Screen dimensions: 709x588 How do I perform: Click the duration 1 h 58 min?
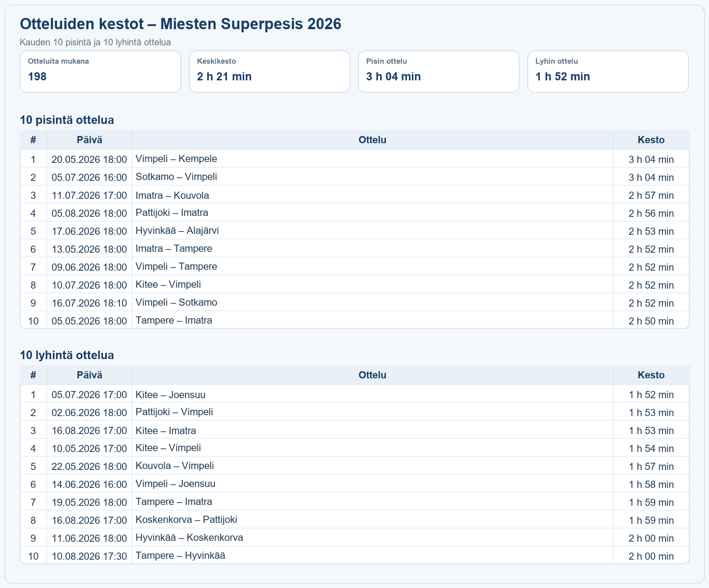coord(651,484)
